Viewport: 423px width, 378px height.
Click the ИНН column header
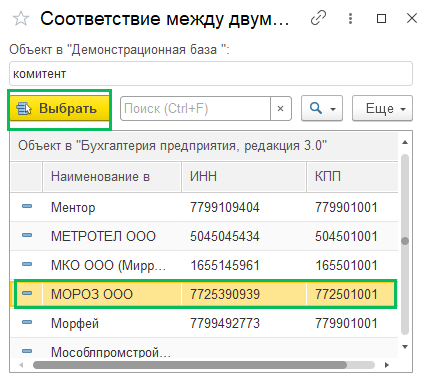point(244,177)
